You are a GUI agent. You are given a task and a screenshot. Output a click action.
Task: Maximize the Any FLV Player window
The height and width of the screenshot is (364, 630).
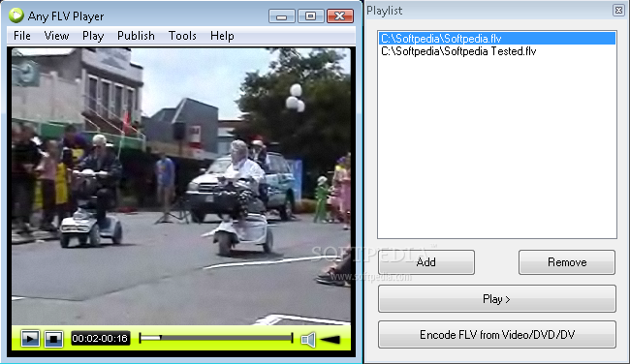click(x=310, y=16)
